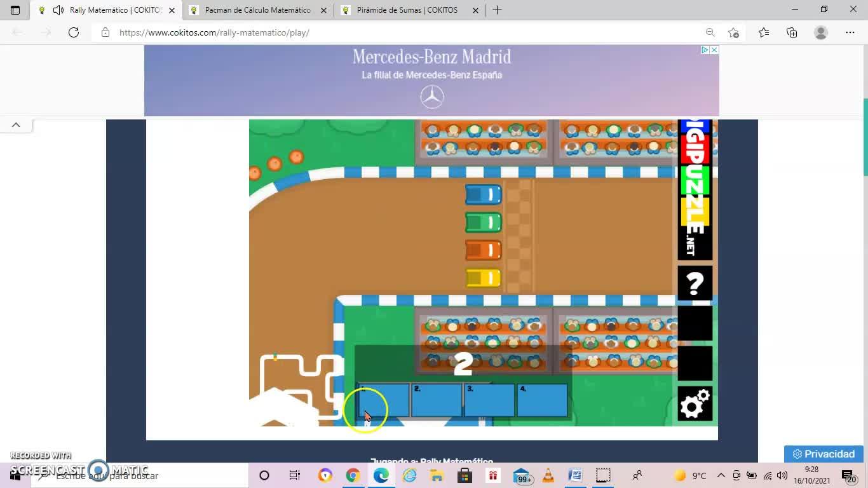Select answer box number 4
This screenshot has width=868, height=488.
[x=542, y=400]
